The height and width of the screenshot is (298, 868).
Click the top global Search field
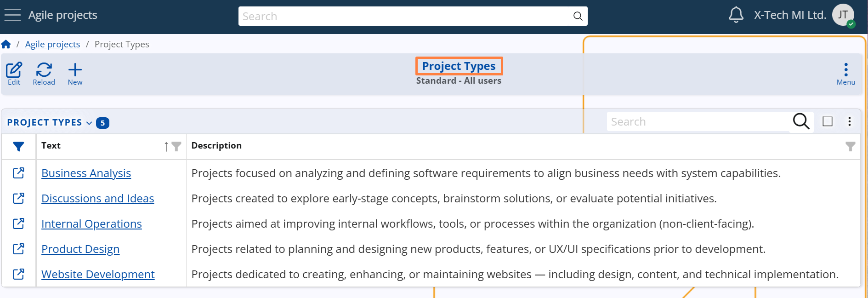tap(404, 17)
